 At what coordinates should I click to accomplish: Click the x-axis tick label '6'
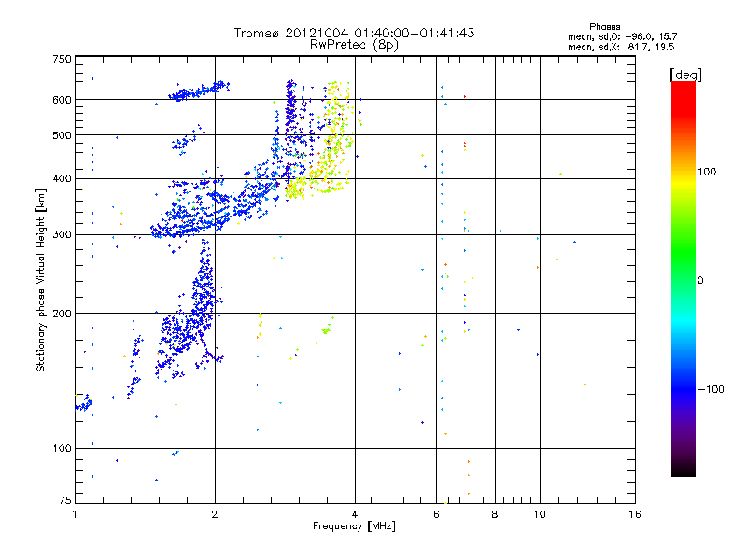tap(436, 514)
